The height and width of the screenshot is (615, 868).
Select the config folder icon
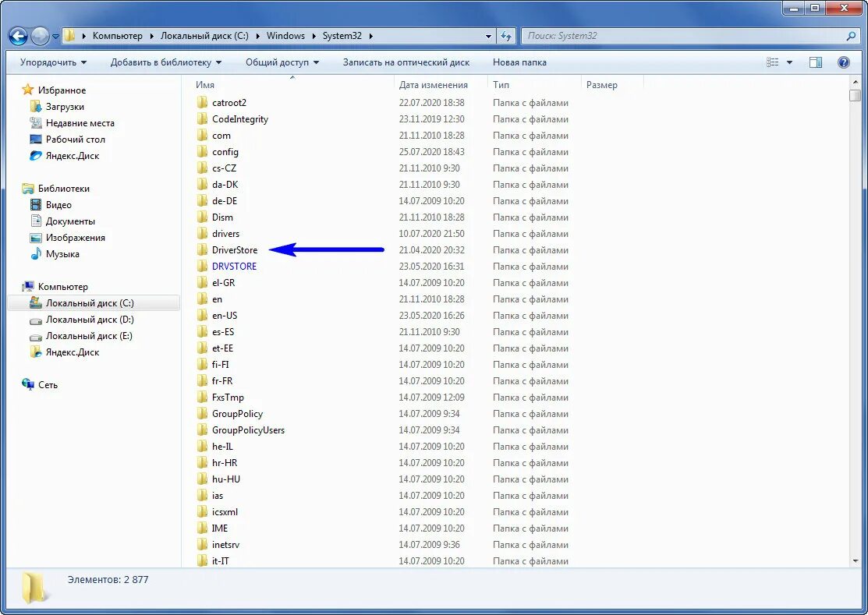pos(202,152)
